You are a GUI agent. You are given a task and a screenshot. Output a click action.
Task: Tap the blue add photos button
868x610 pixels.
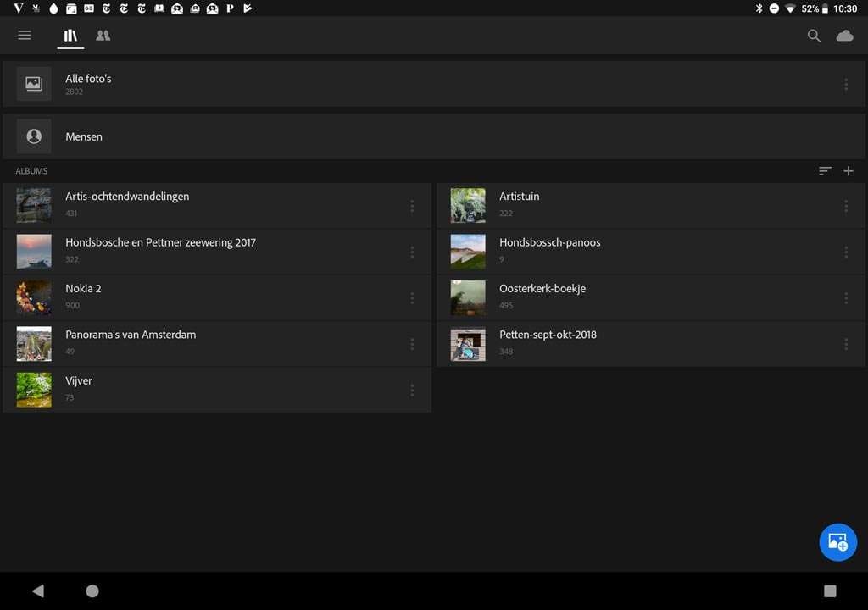(837, 542)
